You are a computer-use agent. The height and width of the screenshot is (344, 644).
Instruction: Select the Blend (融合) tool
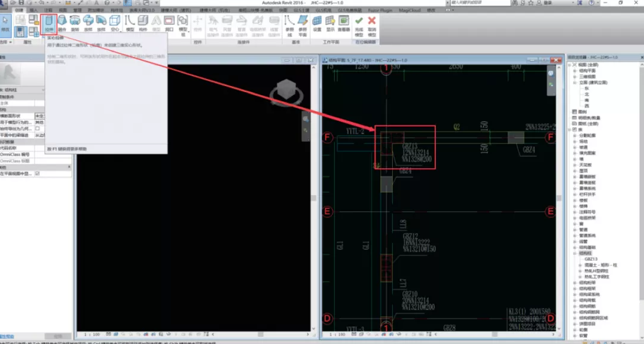tap(62, 24)
